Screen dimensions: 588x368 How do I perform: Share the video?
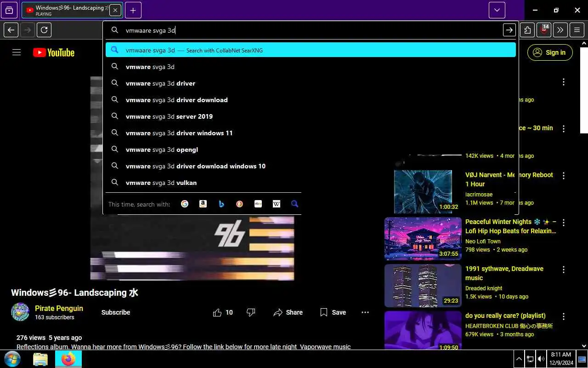pos(288,312)
